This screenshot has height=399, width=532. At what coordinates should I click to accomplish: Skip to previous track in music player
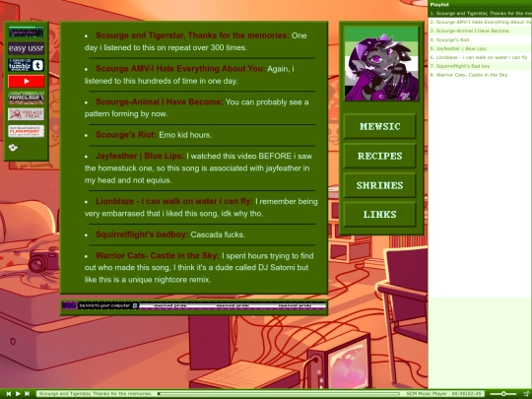click(9, 393)
